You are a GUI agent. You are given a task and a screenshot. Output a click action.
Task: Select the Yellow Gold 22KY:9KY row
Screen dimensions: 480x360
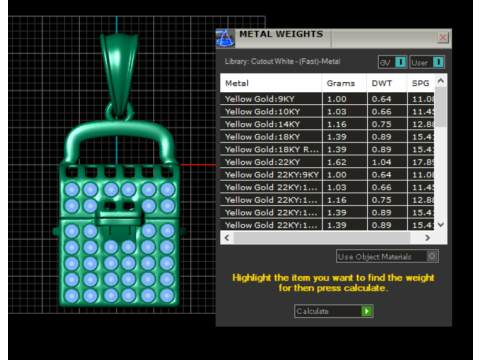click(327, 175)
